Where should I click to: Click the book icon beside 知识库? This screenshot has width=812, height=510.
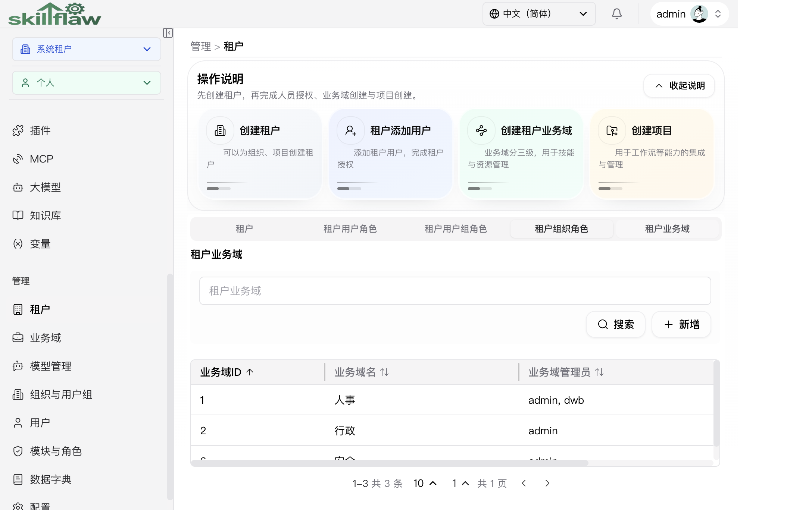18,215
